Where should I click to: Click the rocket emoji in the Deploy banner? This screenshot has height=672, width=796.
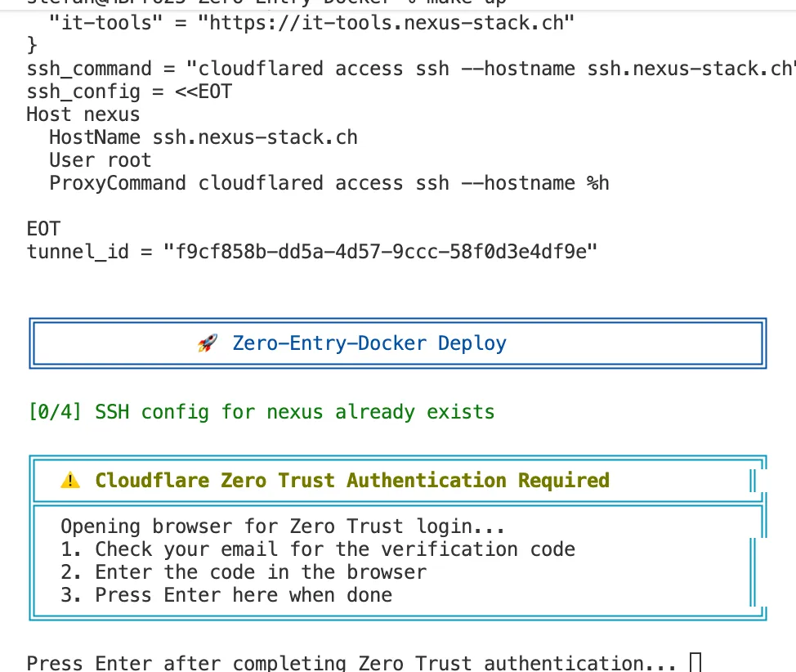click(x=208, y=343)
